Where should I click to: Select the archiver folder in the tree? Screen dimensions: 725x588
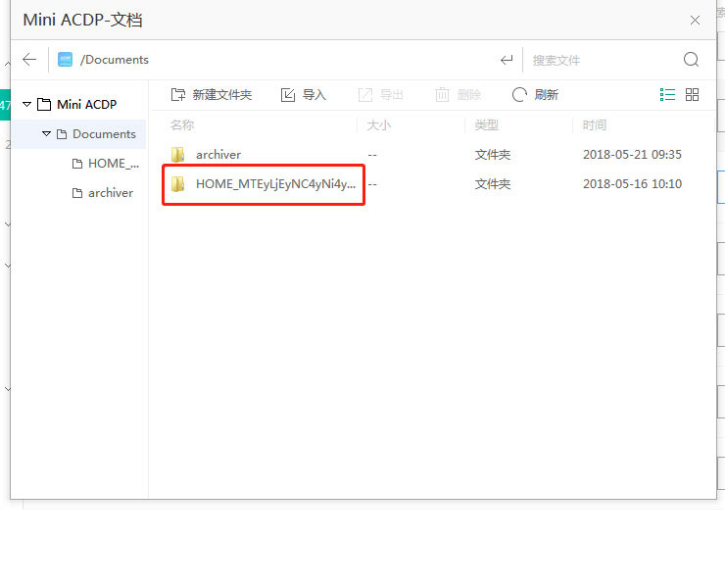pyautogui.click(x=111, y=193)
